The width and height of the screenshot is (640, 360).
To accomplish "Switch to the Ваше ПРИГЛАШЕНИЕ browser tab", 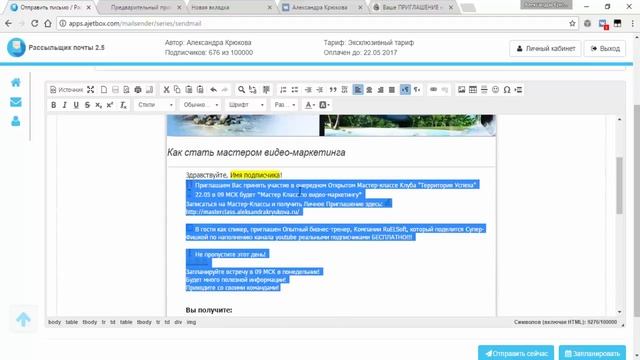I will point(412,7).
